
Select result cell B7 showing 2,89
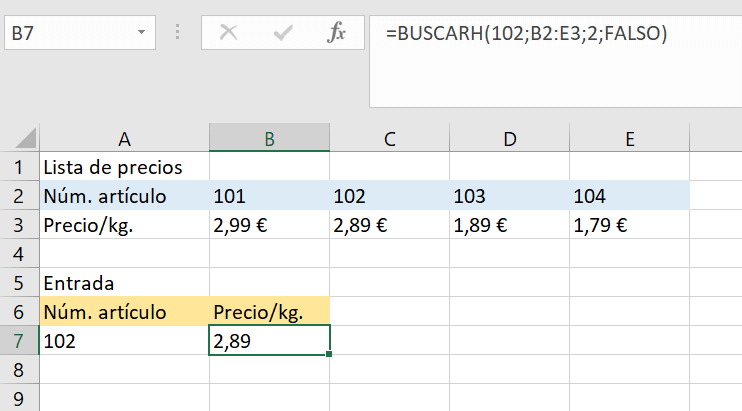point(269,341)
